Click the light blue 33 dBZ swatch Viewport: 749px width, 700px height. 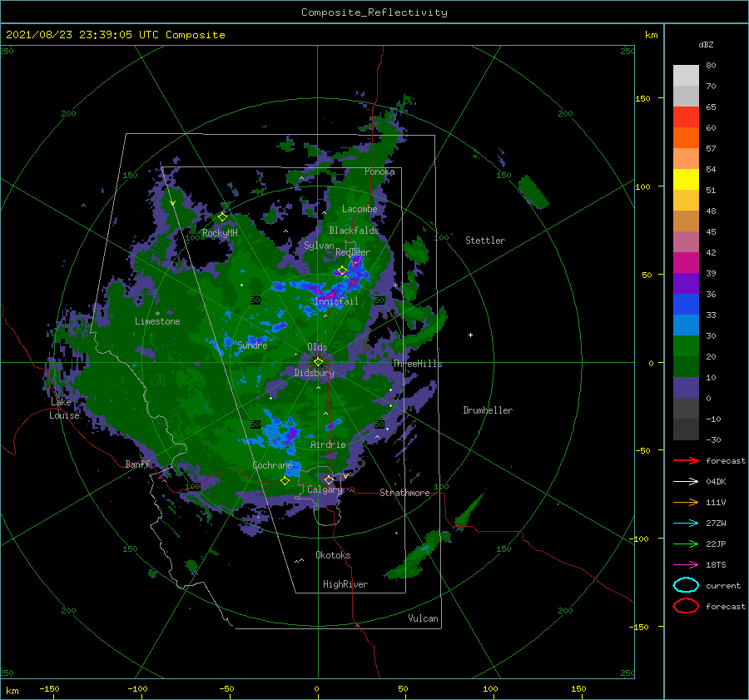click(686, 325)
